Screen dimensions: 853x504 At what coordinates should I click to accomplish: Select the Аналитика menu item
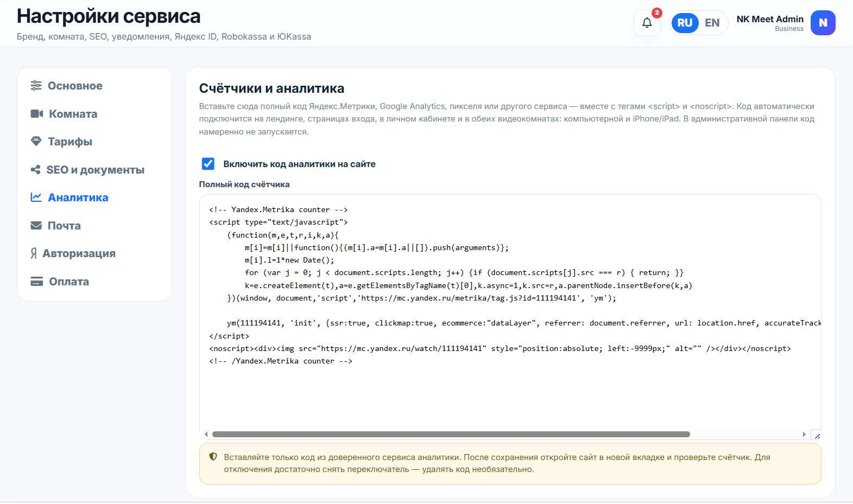click(x=94, y=197)
